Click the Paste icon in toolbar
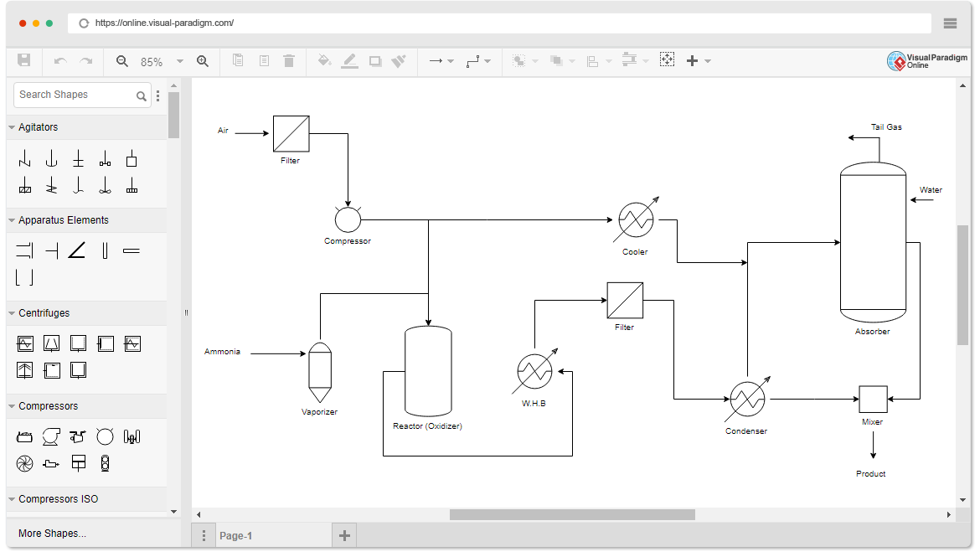980x557 pixels. coord(265,60)
